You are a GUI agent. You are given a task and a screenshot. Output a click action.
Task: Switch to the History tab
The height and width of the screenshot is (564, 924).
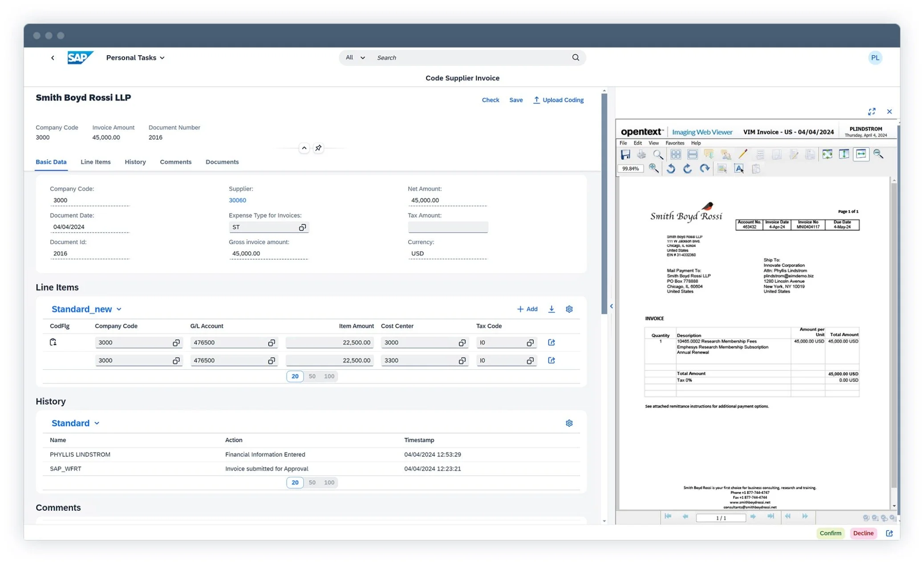(135, 162)
